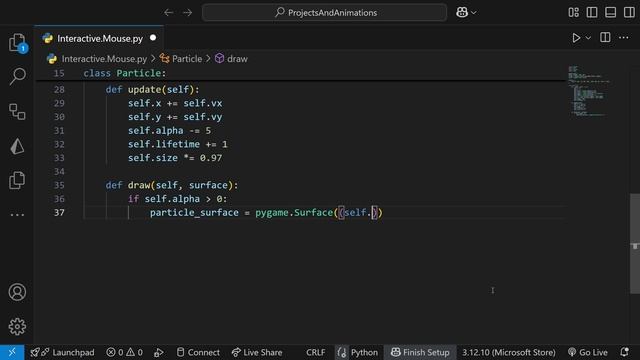The width and height of the screenshot is (640, 360).
Task: Split the editor to the right
Action: [x=605, y=38]
